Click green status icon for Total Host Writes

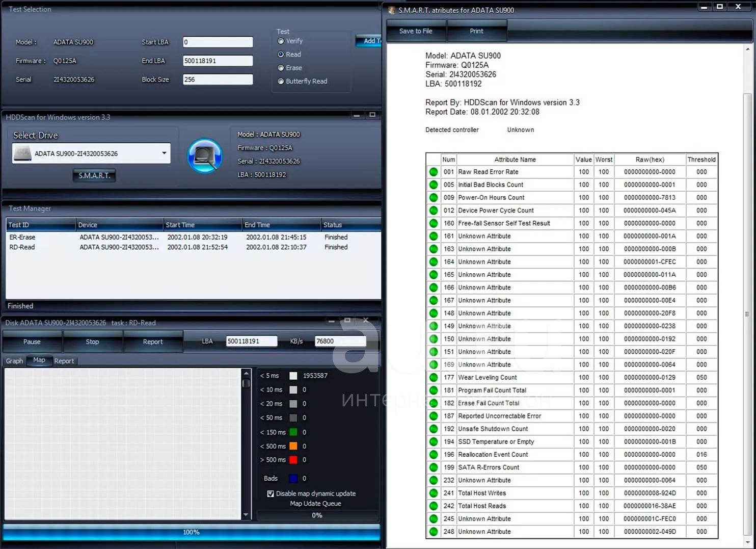(x=434, y=493)
